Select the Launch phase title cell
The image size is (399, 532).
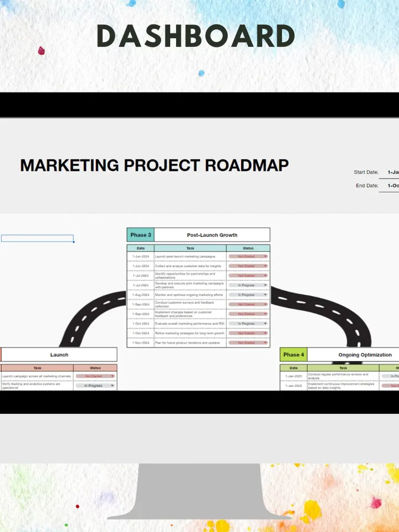pos(59,355)
